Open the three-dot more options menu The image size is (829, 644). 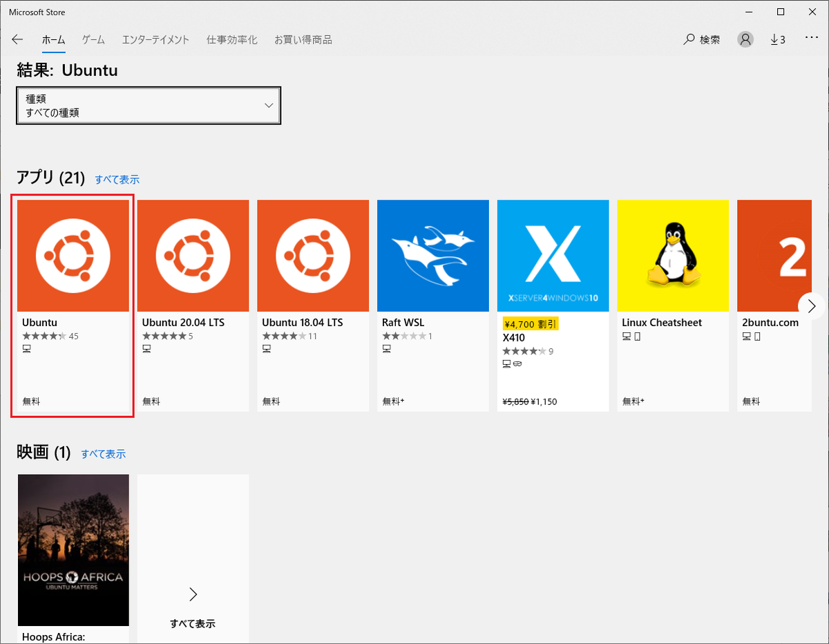point(812,39)
